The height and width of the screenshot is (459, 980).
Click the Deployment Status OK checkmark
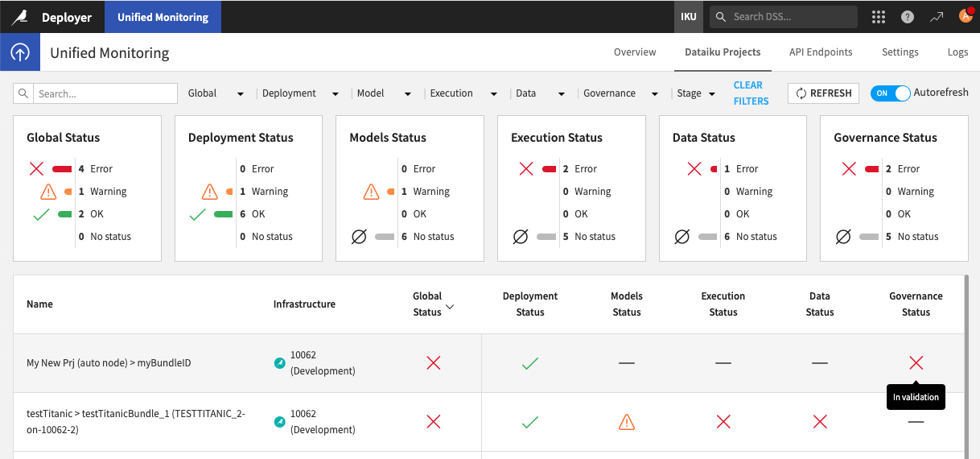[197, 214]
